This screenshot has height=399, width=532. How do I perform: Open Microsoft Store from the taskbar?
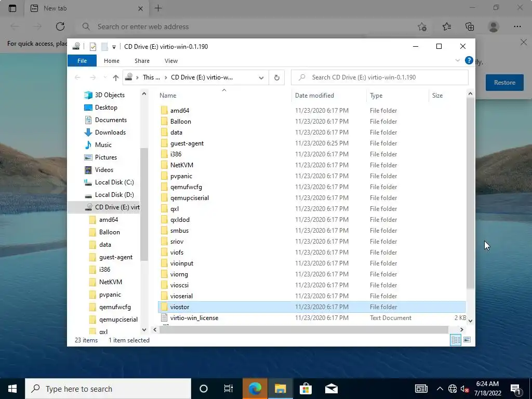[305, 389]
